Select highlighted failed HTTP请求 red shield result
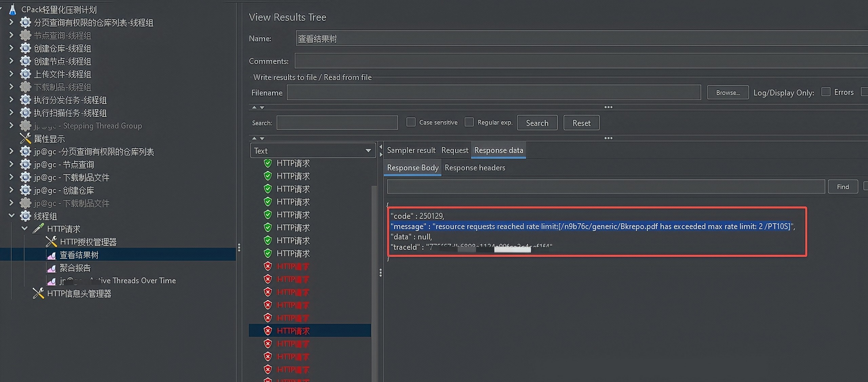The width and height of the screenshot is (868, 382). coord(268,331)
